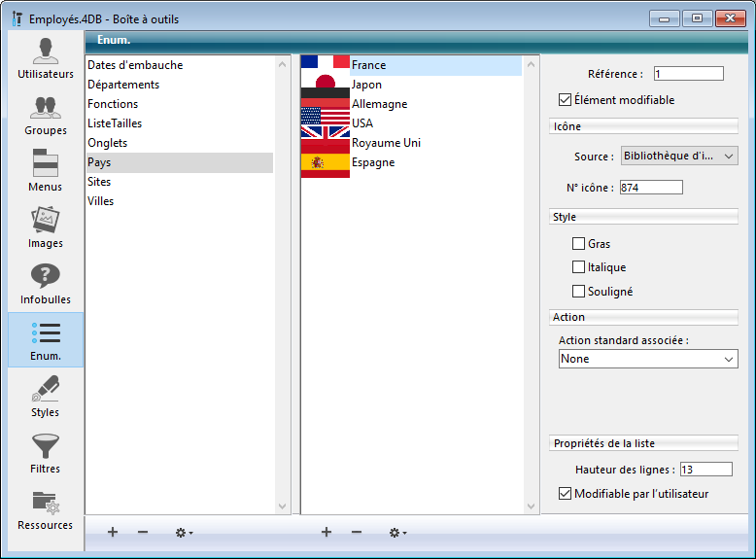The height and width of the screenshot is (559, 756).
Task: Open the Groupes page
Action: (x=45, y=115)
